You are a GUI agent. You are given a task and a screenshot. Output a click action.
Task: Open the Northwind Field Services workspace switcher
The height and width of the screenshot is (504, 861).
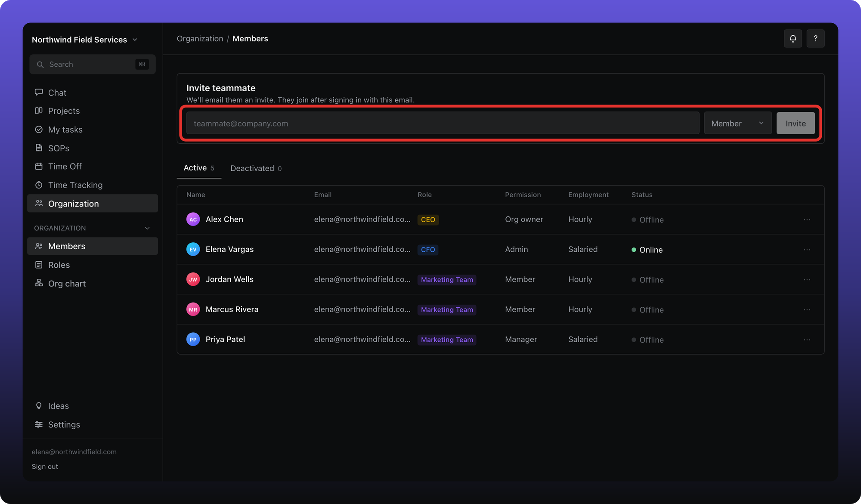tap(84, 40)
